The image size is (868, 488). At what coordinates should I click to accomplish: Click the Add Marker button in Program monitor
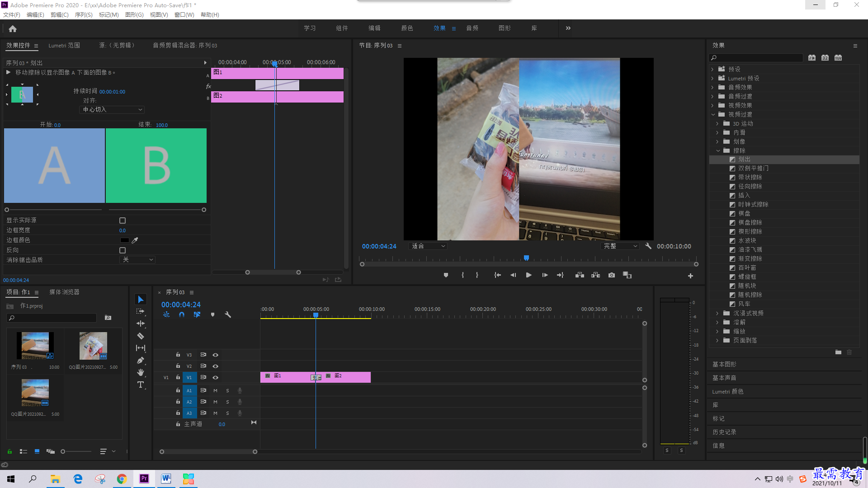click(x=446, y=275)
